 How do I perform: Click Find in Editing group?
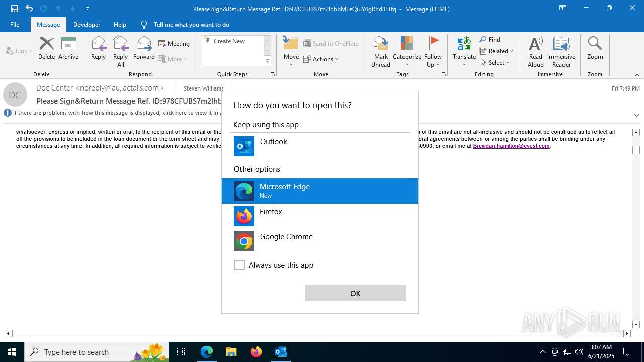[x=490, y=40]
